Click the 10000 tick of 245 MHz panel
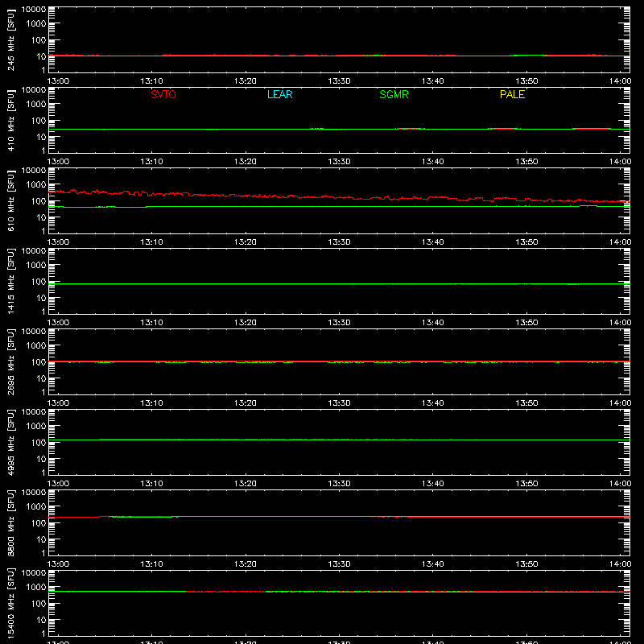 pos(34,10)
